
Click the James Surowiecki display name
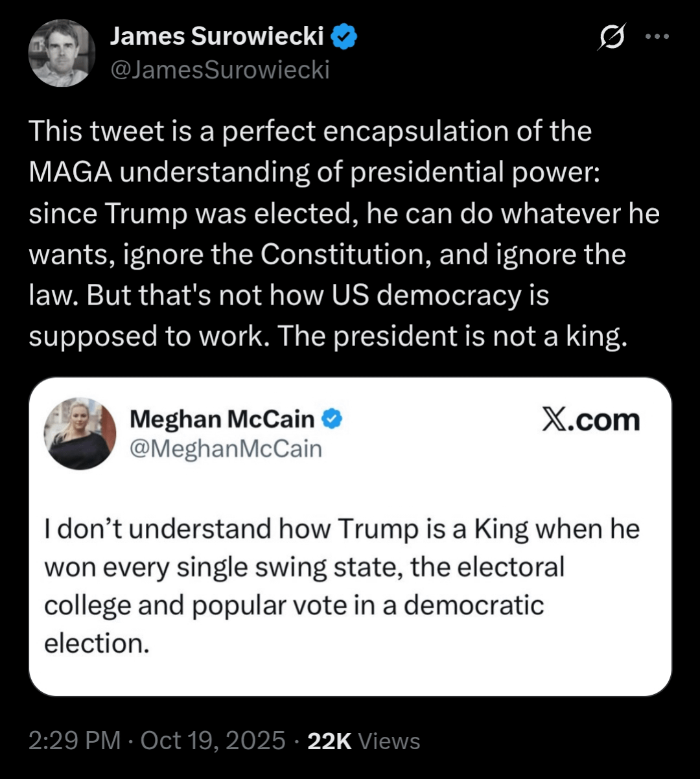[217, 38]
